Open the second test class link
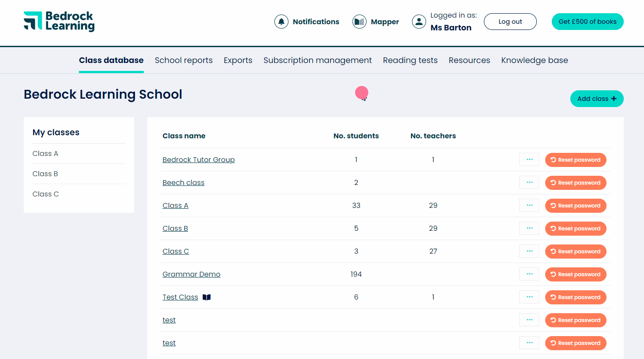This screenshot has width=644, height=359. pos(169,343)
